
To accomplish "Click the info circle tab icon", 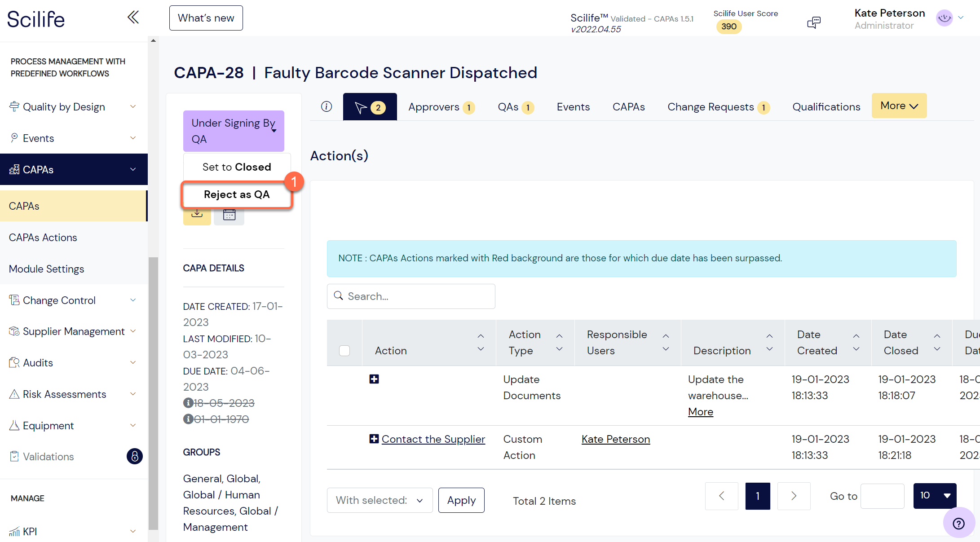I will click(327, 106).
